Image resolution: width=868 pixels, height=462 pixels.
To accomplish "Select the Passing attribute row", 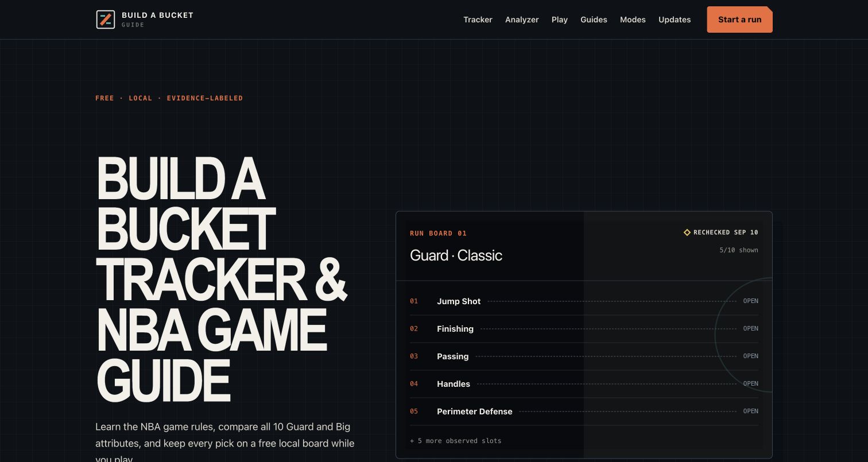I will [584, 356].
